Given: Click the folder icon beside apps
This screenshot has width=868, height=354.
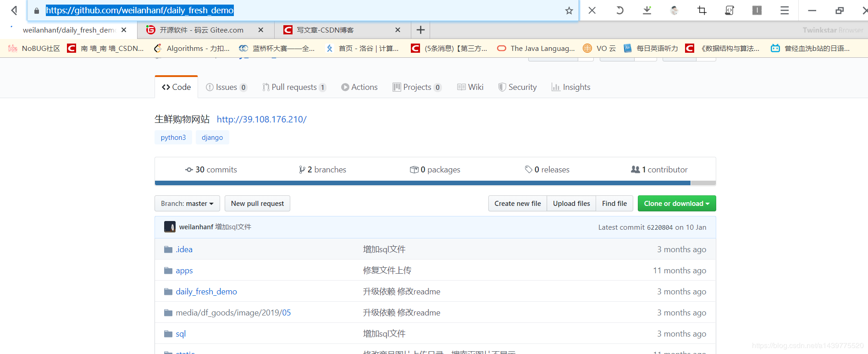Looking at the screenshot, I should point(168,271).
